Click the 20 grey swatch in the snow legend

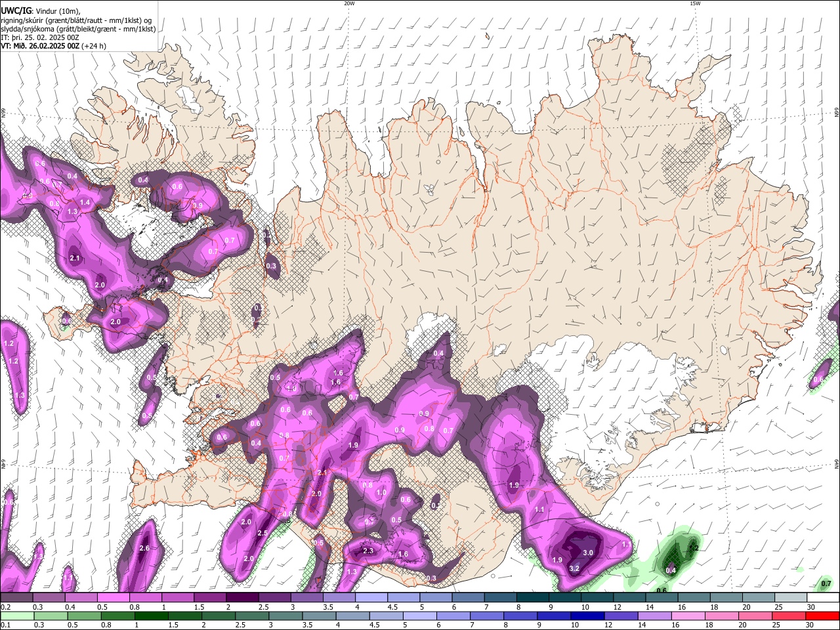point(759,598)
